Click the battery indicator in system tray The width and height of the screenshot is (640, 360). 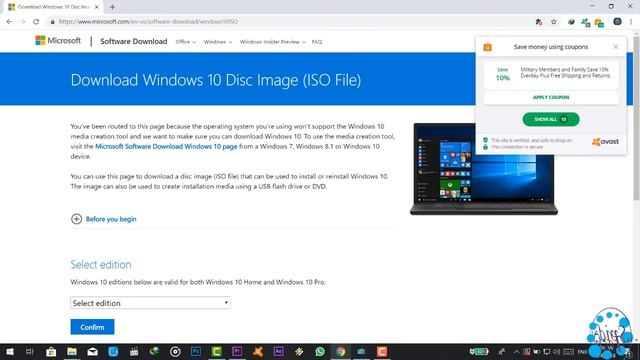tap(479, 351)
